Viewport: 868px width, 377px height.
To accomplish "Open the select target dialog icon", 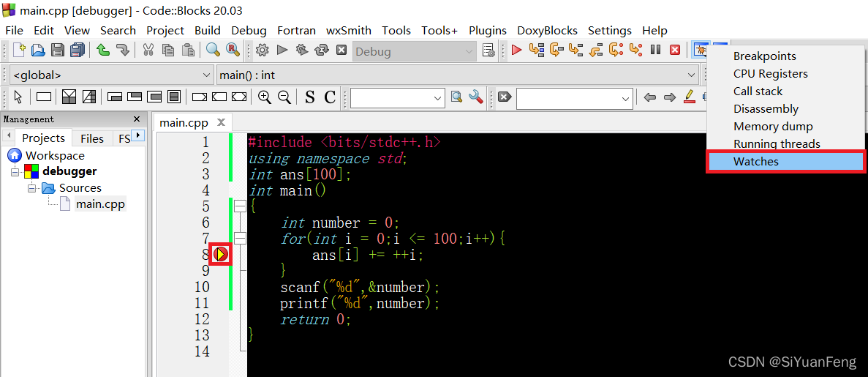I will (488, 51).
